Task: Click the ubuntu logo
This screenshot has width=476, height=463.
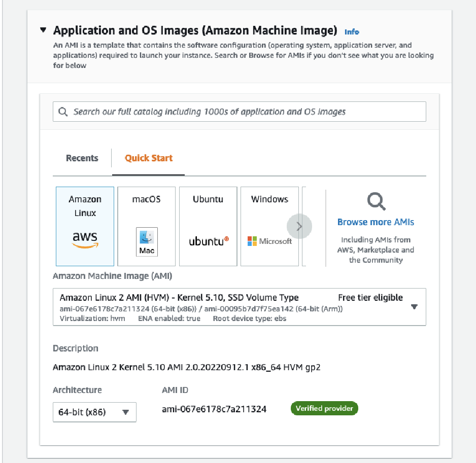Action: pos(209,241)
